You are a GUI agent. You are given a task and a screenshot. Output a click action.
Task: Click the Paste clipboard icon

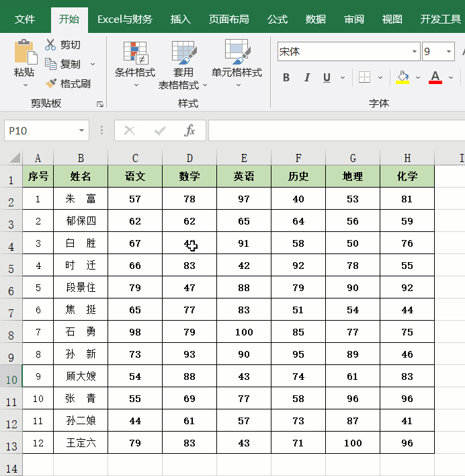pyautogui.click(x=25, y=51)
